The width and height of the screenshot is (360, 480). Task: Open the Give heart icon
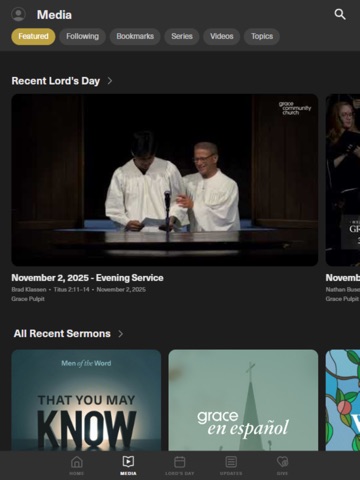[x=282, y=462]
